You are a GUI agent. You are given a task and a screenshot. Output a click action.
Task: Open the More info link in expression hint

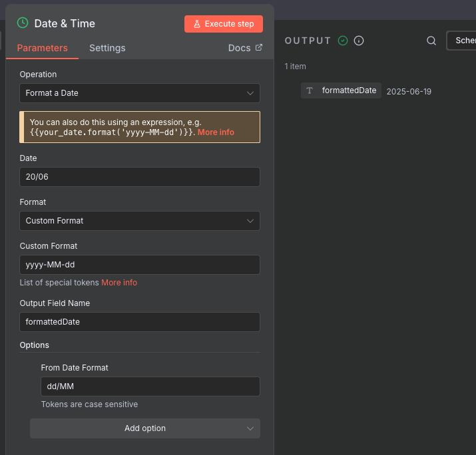(x=216, y=132)
